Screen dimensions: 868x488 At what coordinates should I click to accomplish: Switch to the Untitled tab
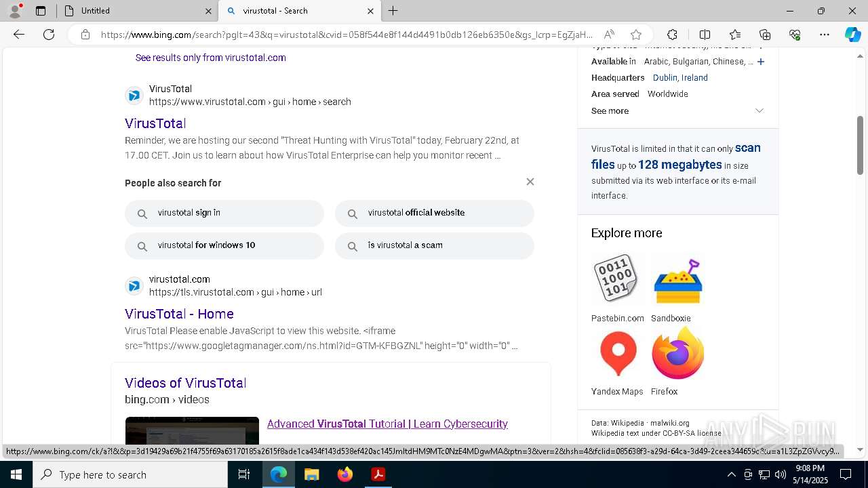136,11
